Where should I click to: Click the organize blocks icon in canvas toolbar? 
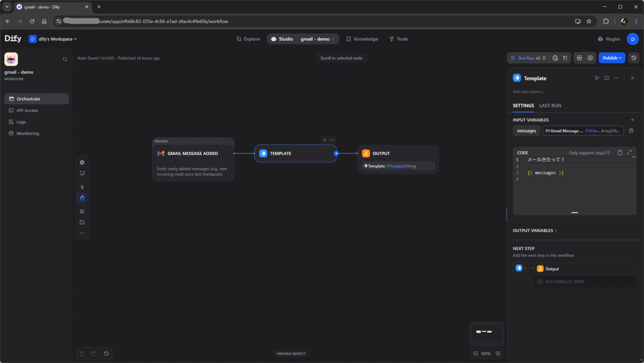[x=82, y=211]
